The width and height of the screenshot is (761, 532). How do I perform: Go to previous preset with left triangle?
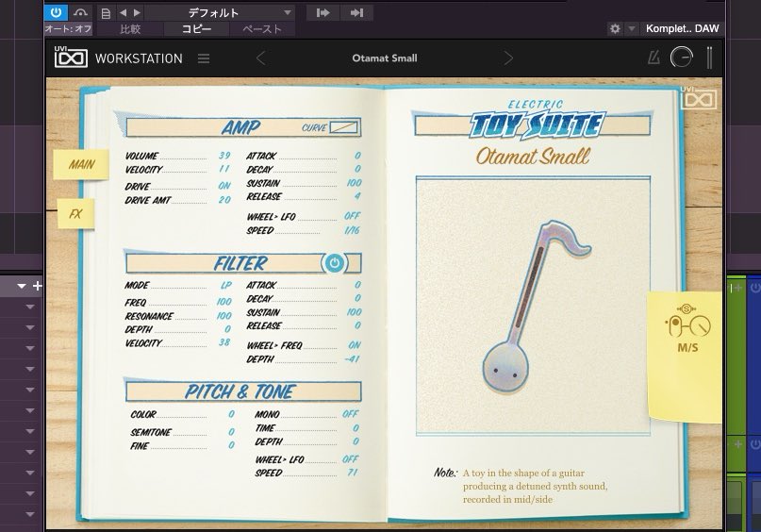point(124,12)
